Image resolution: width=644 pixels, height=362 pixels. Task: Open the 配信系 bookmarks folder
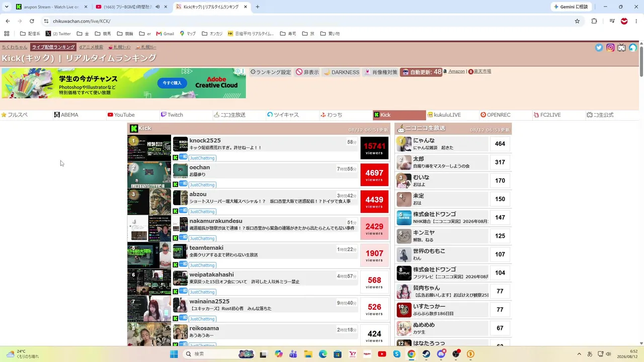click(x=30, y=34)
